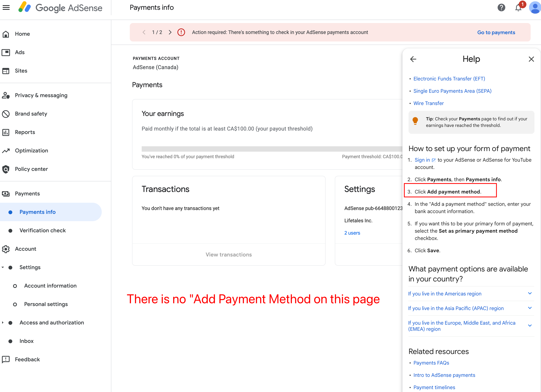Go back in Help panel

click(413, 59)
